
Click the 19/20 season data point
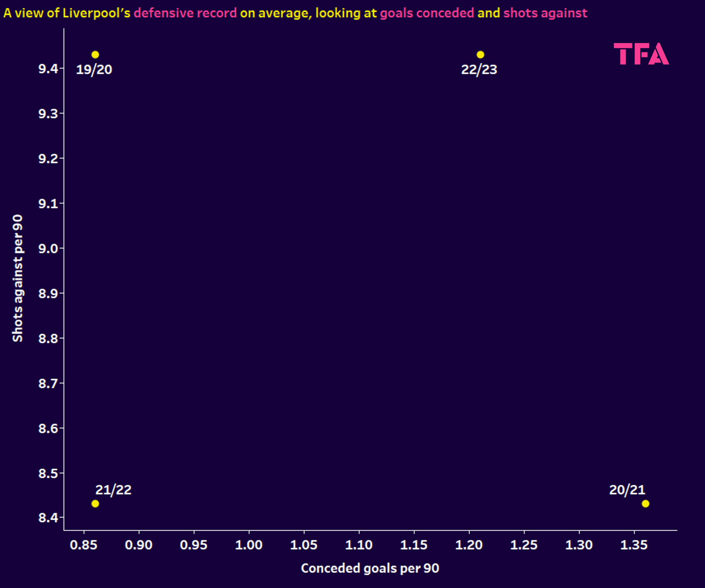(x=95, y=54)
